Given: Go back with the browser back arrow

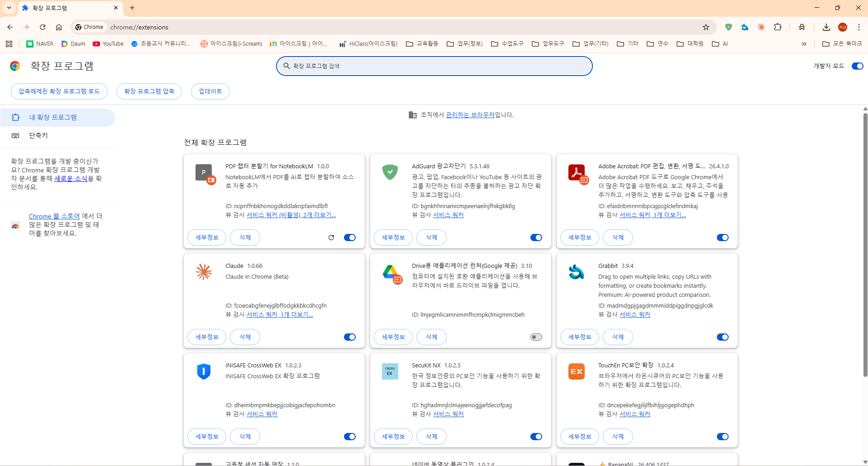Looking at the screenshot, I should (x=10, y=27).
